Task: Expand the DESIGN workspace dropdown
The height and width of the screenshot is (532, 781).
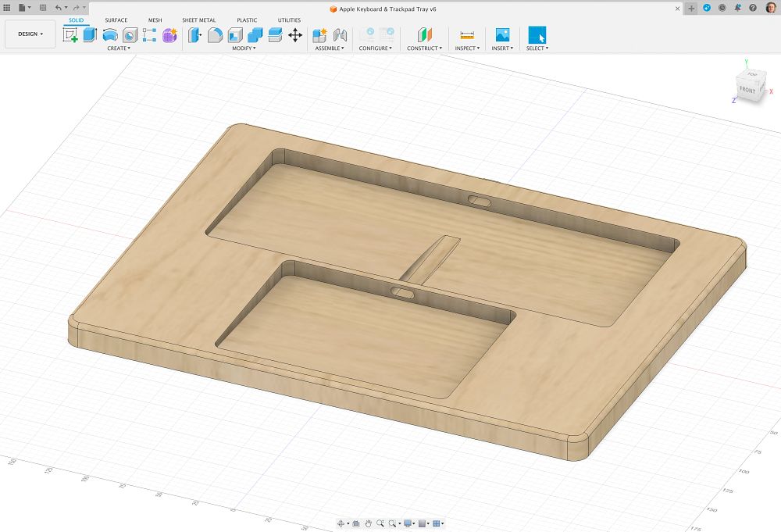Action: tap(30, 34)
